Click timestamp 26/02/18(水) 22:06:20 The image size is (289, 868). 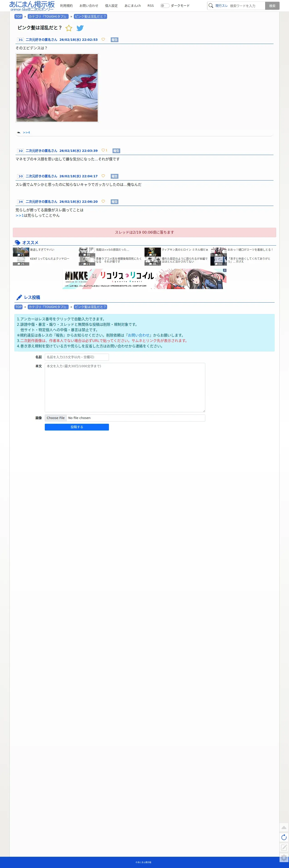click(x=79, y=202)
